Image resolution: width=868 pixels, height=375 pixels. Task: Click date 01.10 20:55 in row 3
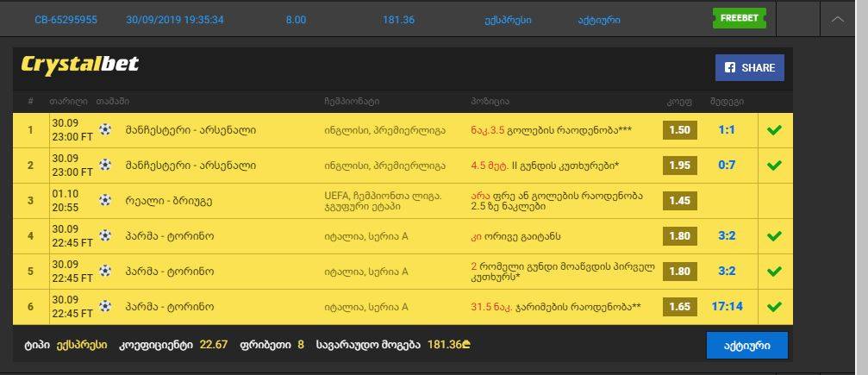click(x=66, y=201)
